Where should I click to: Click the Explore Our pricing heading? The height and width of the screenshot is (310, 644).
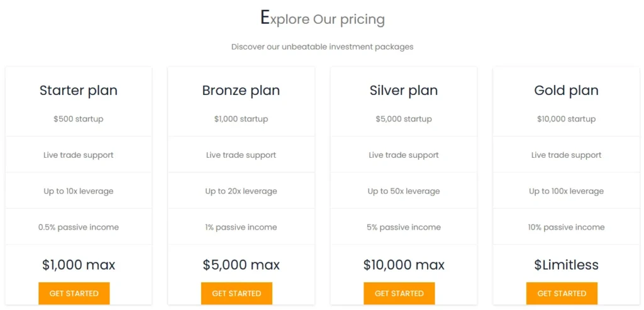click(x=323, y=19)
